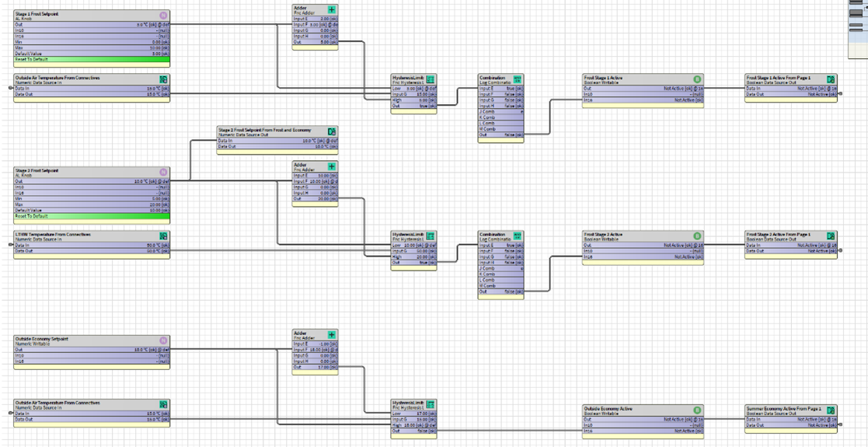This screenshot has height=447, width=868.
Task: Click the purple N icon on Stage 2 Frost Setpoint
Action: [163, 172]
